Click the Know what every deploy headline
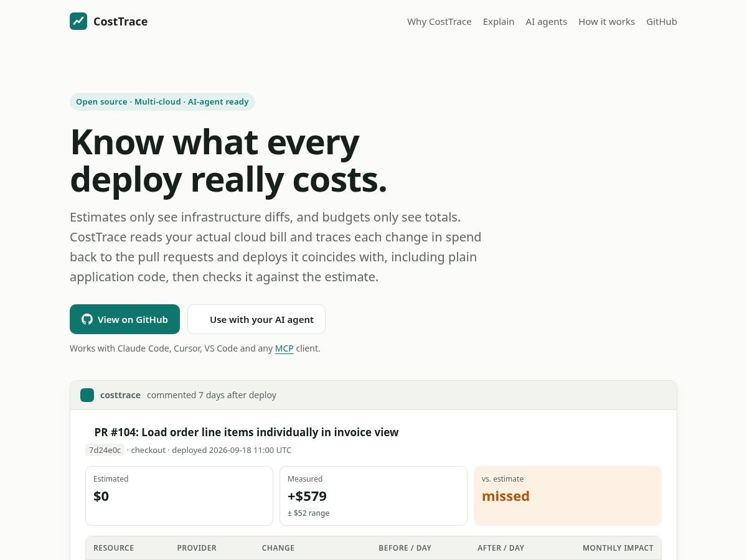This screenshot has height=560, width=747. coord(229,161)
